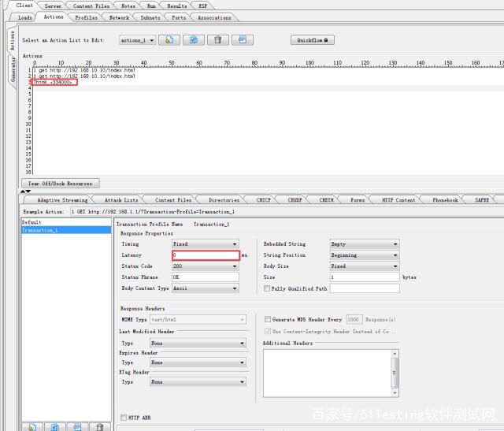The width and height of the screenshot is (504, 431).
Task: Click the Status Phrase field showing OK
Action: 206,277
